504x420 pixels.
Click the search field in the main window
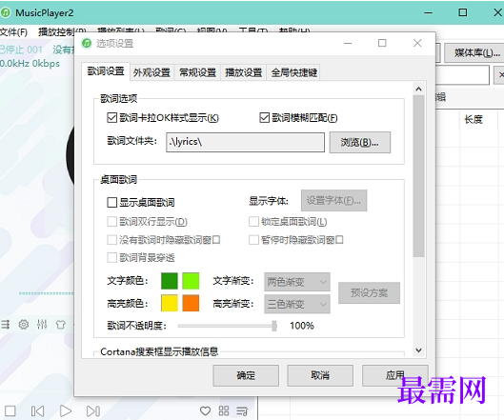463,74
